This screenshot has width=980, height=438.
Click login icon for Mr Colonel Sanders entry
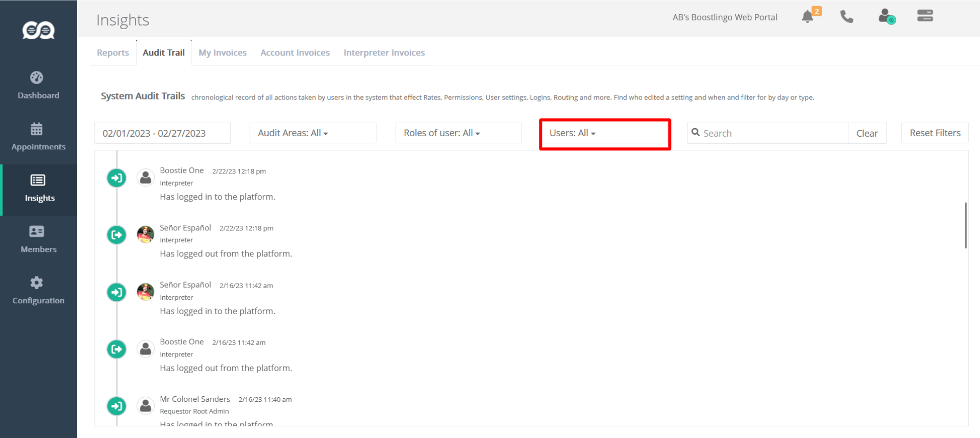pyautogui.click(x=117, y=406)
